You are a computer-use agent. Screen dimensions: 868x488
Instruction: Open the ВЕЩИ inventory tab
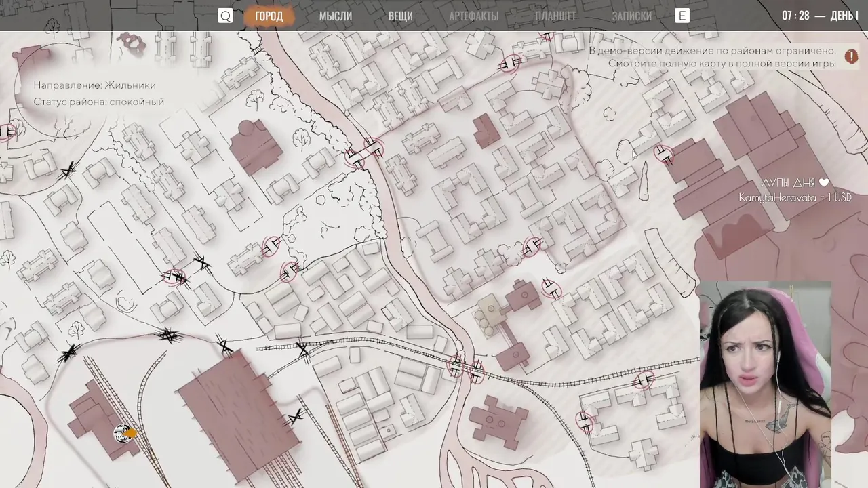[x=400, y=16]
